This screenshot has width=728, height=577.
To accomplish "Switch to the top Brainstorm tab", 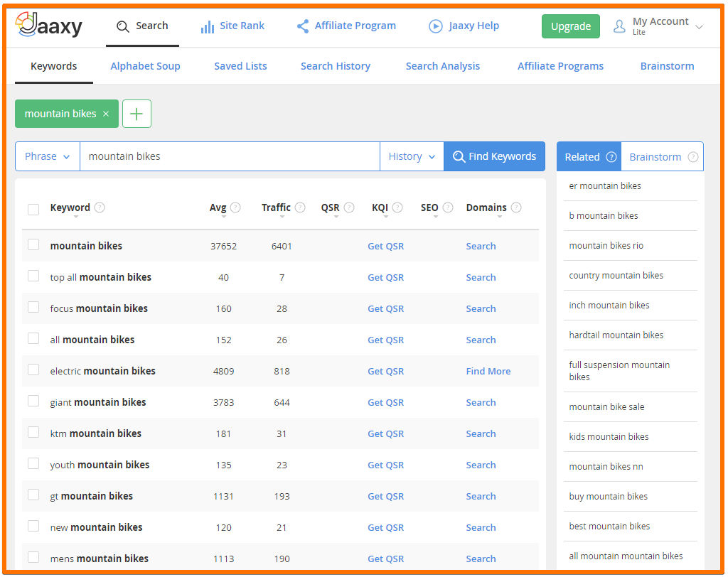I will click(667, 66).
